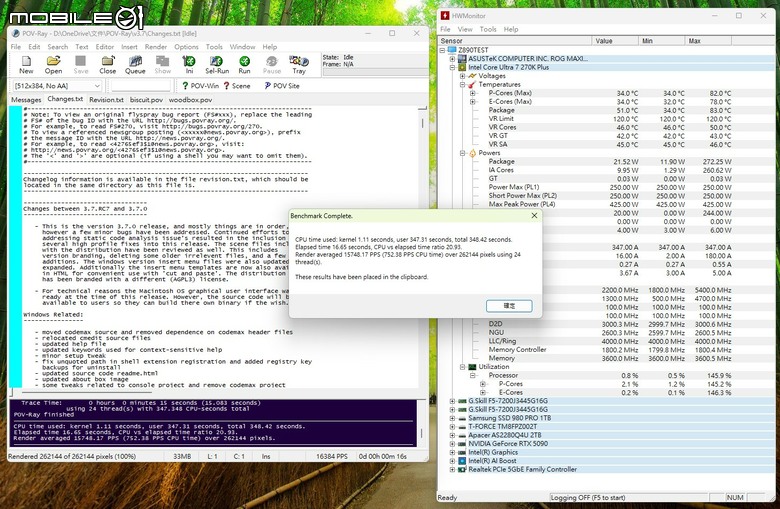This screenshot has width=780, height=509.
Task: Open HWMonitor Help menu
Action: click(x=510, y=29)
